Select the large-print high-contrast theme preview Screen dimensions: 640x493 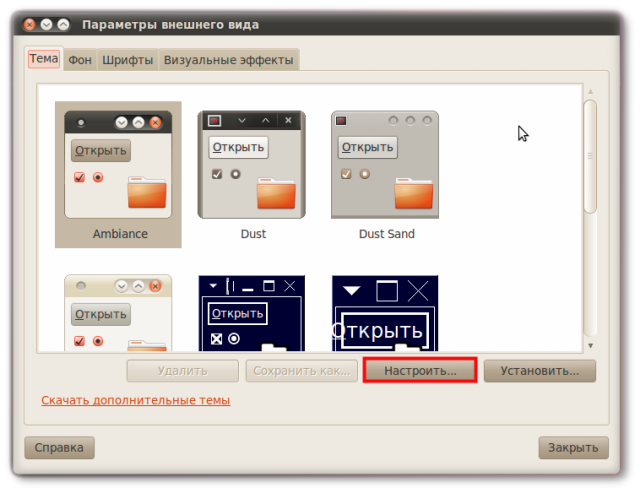pyautogui.click(x=385, y=314)
